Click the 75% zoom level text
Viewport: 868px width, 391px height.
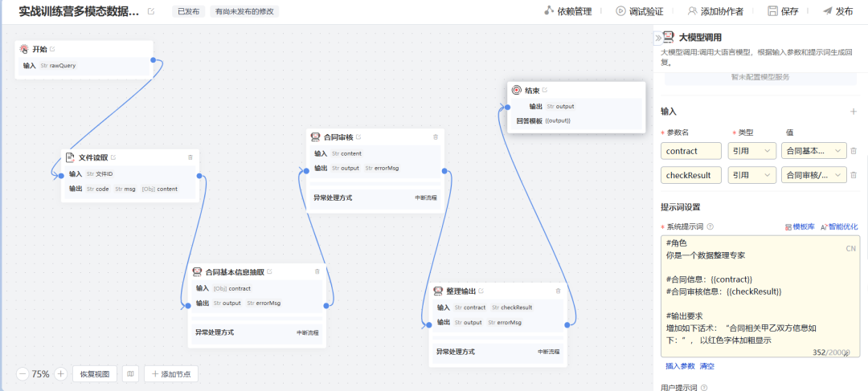[40, 374]
